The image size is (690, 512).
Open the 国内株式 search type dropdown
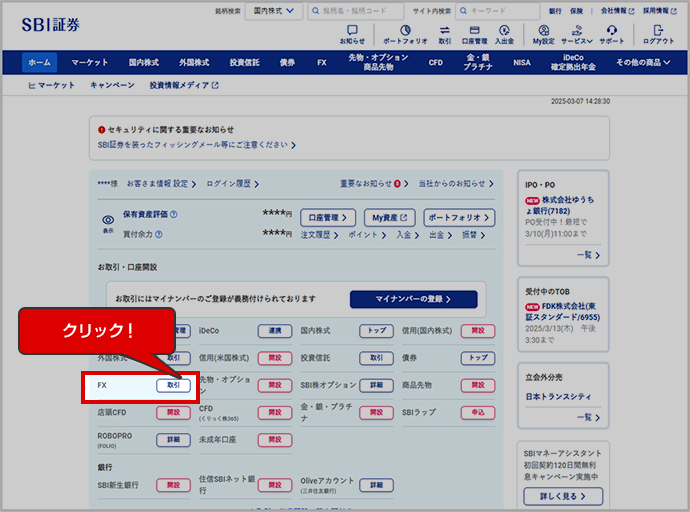point(274,11)
